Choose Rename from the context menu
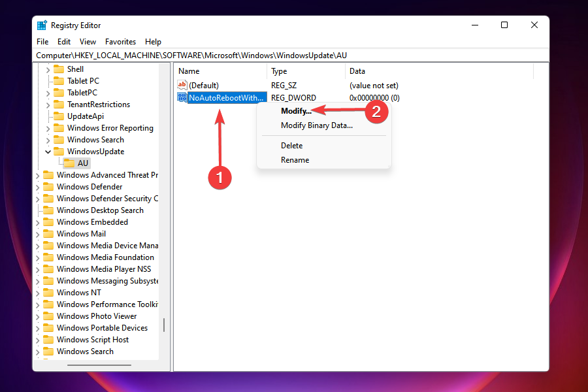 tap(295, 160)
